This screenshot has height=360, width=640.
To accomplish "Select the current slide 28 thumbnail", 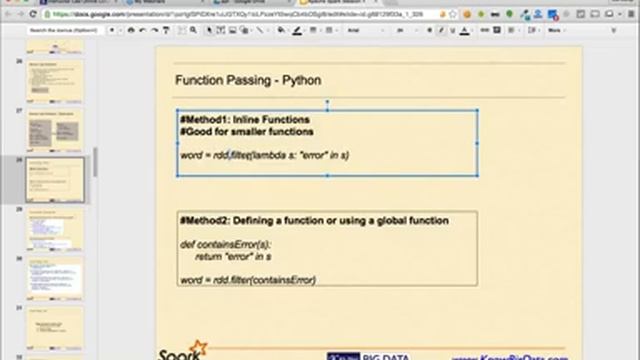I will 55,180.
